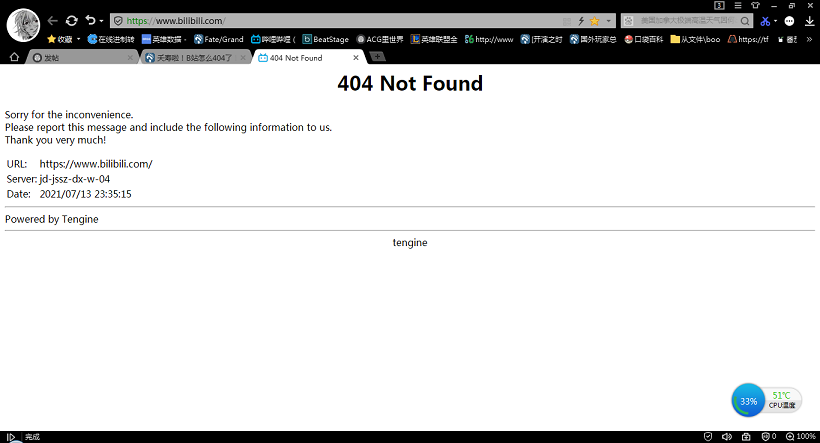
Task: Open the 英雄数据 bookmark
Action: tap(162, 39)
